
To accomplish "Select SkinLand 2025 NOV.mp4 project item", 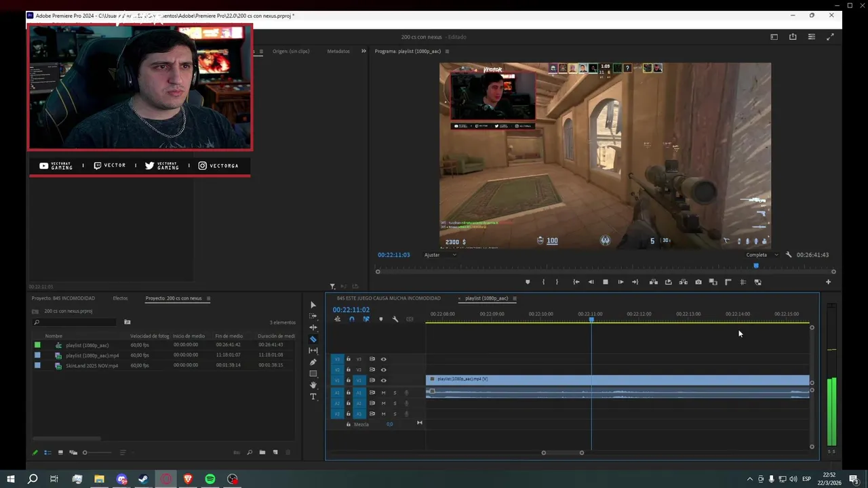I will tap(92, 365).
